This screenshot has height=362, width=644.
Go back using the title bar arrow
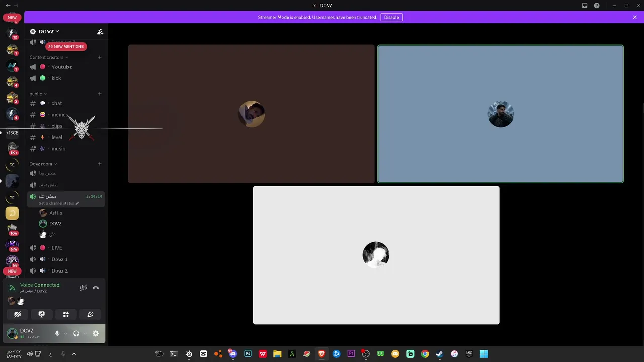[8, 6]
